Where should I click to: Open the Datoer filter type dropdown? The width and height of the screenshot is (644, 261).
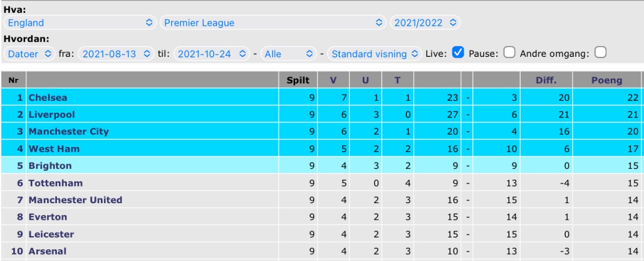(x=30, y=54)
